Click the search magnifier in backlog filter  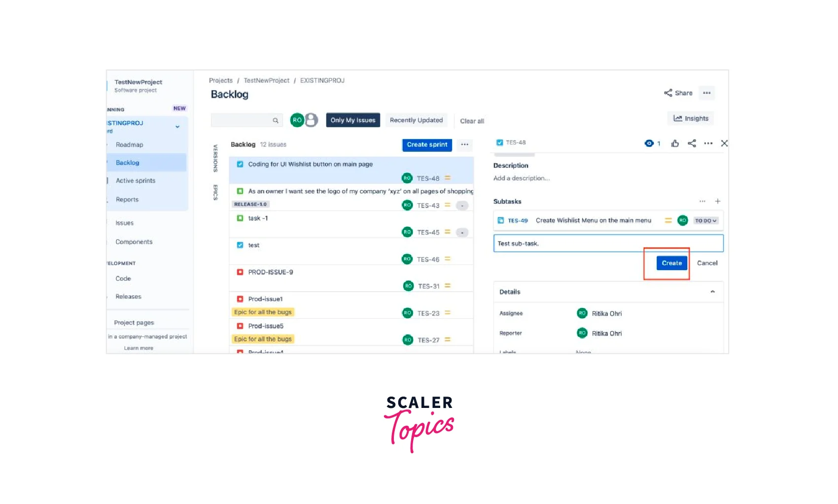[x=276, y=120]
